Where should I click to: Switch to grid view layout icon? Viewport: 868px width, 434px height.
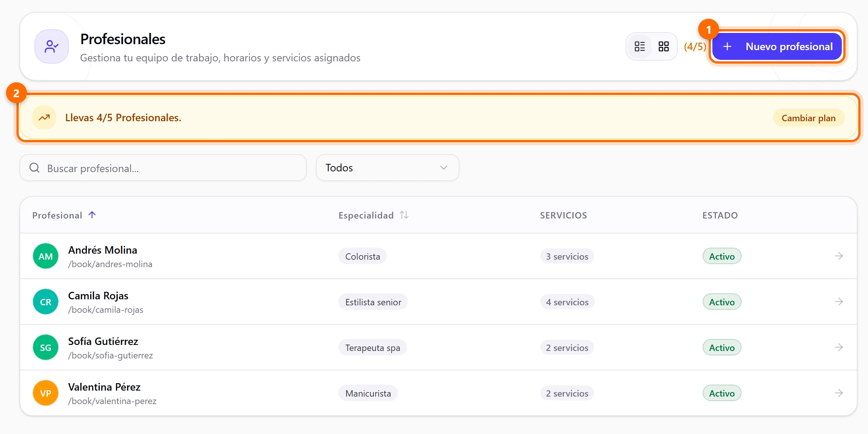click(664, 46)
